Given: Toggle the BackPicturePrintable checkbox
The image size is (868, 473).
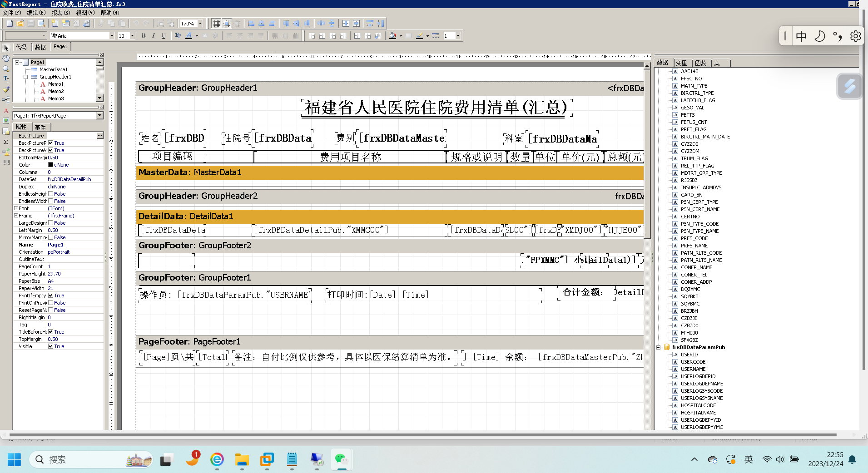Looking at the screenshot, I should click(x=51, y=143).
